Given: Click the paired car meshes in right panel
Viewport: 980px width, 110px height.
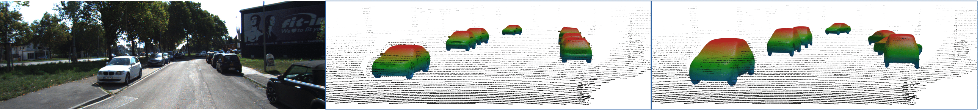Looking at the screenshot, I should click(x=789, y=41).
